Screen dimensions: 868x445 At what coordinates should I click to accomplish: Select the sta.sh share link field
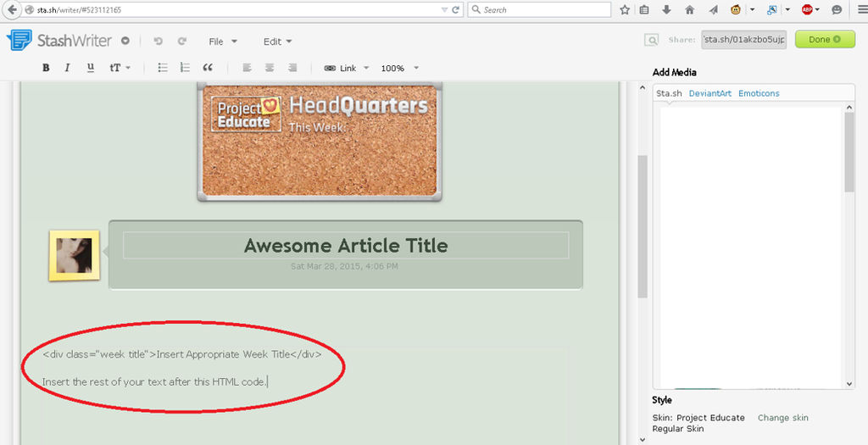pos(744,40)
